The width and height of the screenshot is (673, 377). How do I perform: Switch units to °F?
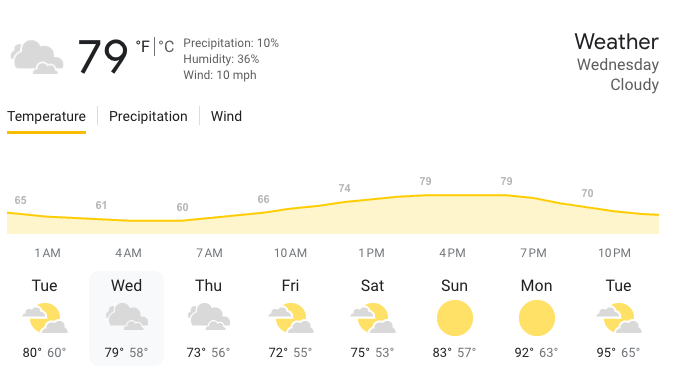[x=142, y=46]
